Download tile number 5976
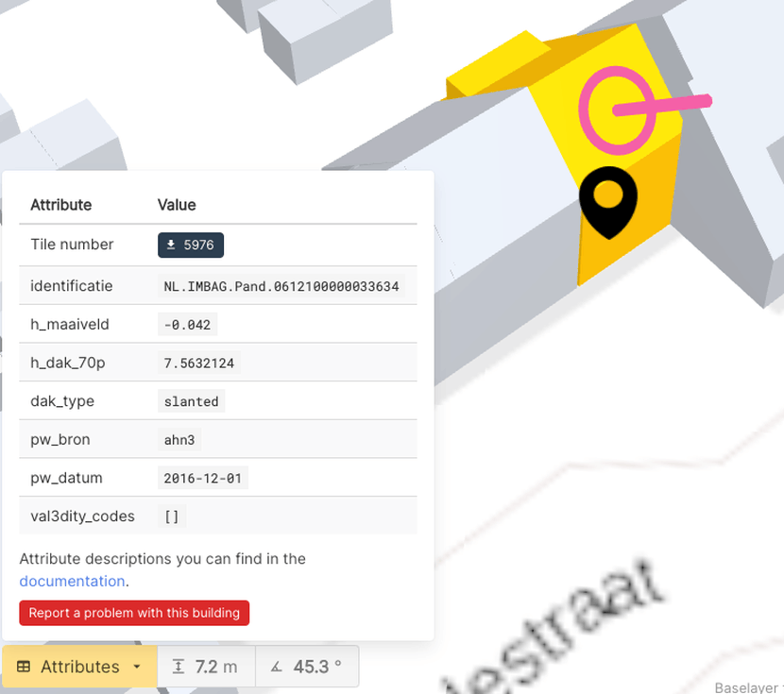 click(191, 245)
